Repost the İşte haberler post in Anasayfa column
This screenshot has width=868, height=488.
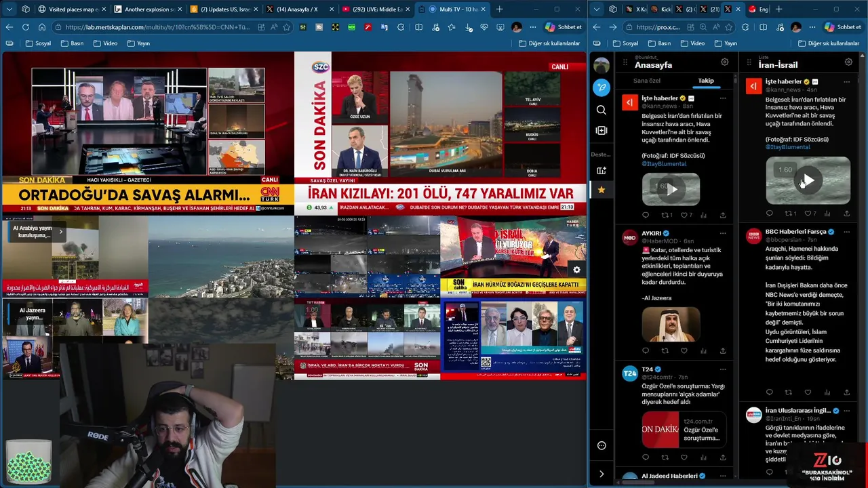tap(665, 216)
